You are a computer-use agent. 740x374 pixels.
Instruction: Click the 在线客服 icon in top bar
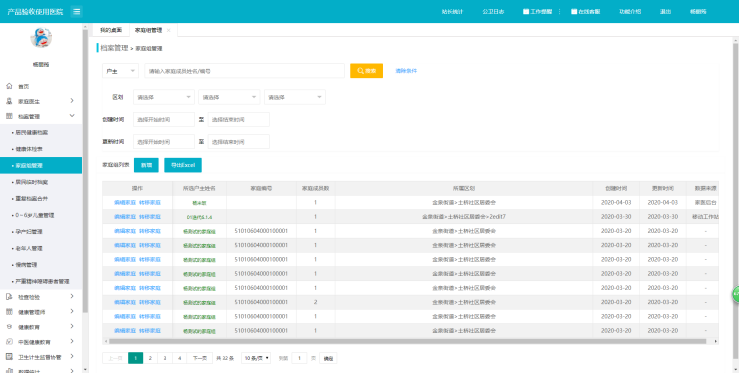574,12
